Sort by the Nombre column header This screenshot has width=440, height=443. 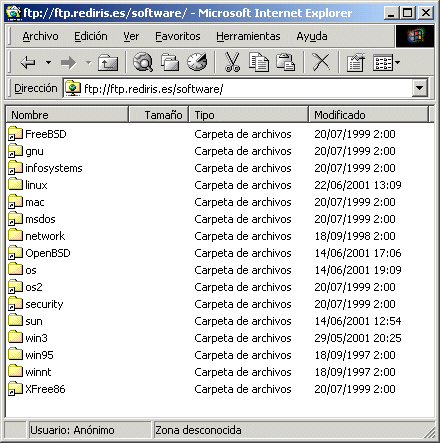click(x=67, y=115)
